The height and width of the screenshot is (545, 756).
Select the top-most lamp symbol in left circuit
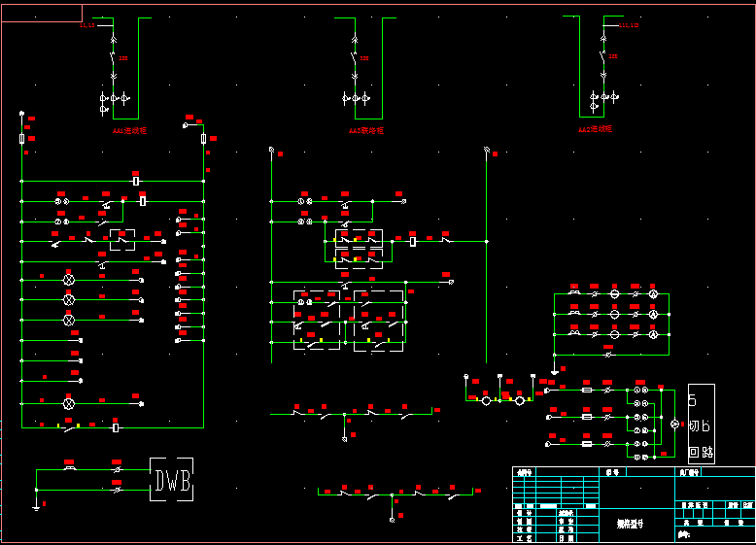coord(69,280)
